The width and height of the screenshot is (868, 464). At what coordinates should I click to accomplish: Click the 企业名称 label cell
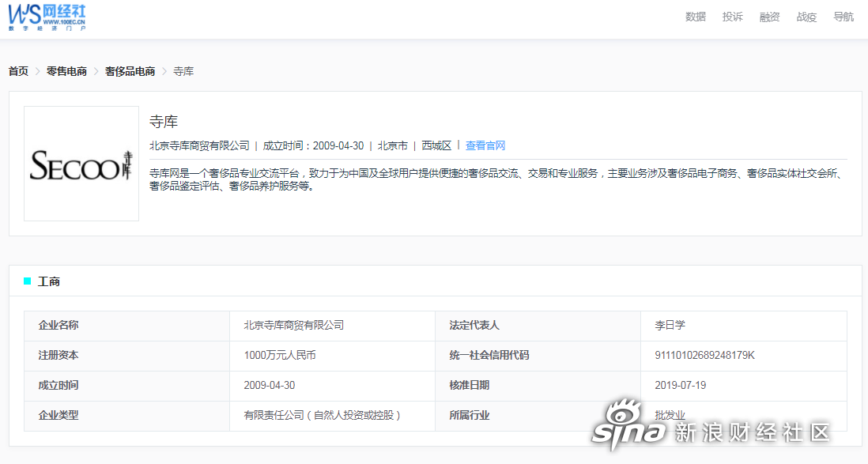pos(126,326)
